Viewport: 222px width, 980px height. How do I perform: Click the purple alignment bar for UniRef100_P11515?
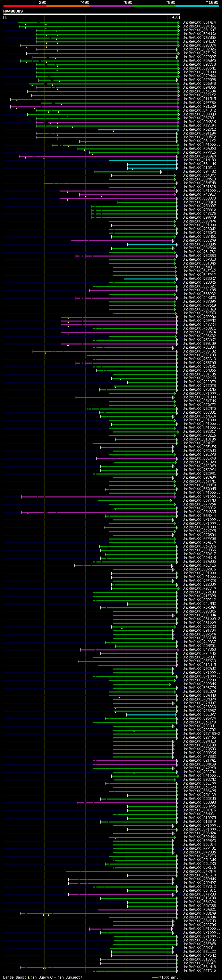click(x=94, y=99)
